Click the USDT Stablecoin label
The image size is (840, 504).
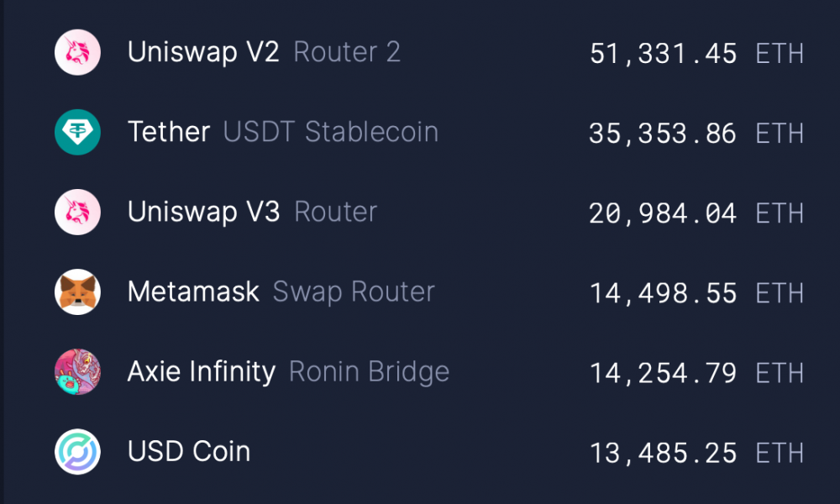pyautogui.click(x=331, y=132)
